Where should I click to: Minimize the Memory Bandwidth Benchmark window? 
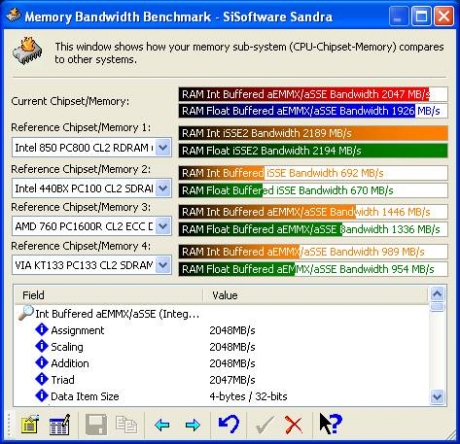399,16
